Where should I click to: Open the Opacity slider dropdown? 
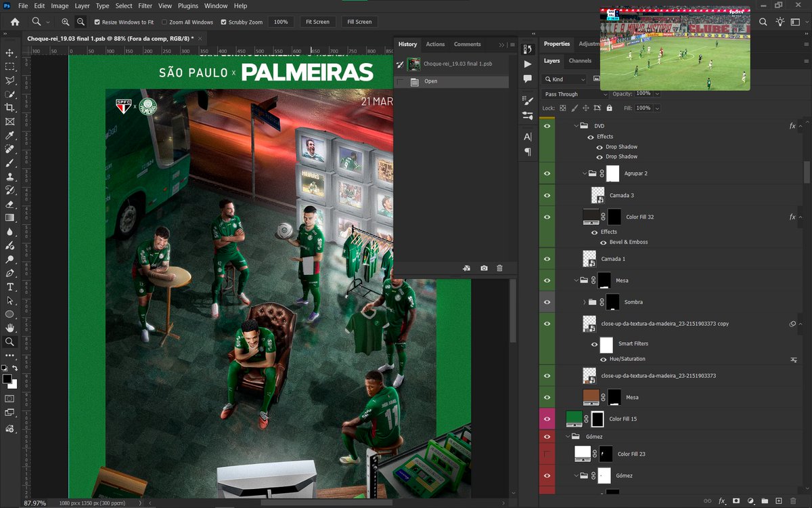click(x=656, y=94)
